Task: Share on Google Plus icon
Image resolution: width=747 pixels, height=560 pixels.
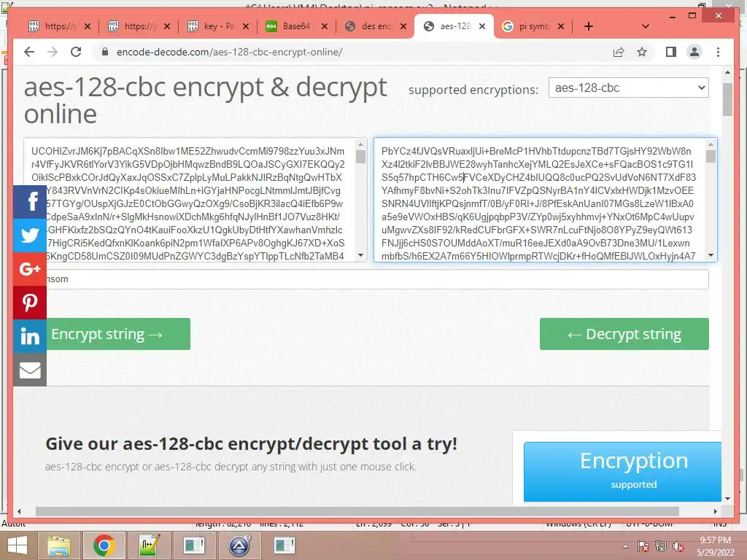Action: (29, 269)
